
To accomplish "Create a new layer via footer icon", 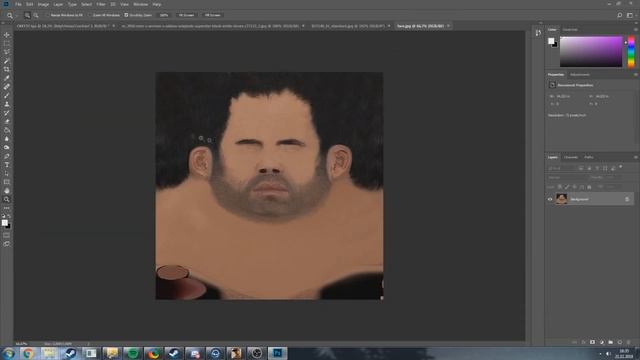I will click(x=620, y=342).
